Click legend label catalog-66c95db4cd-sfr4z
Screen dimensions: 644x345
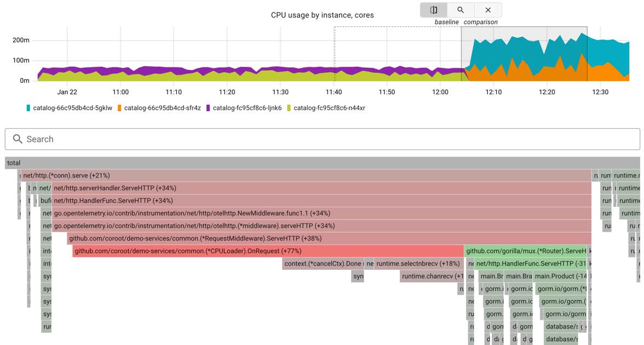(x=163, y=108)
